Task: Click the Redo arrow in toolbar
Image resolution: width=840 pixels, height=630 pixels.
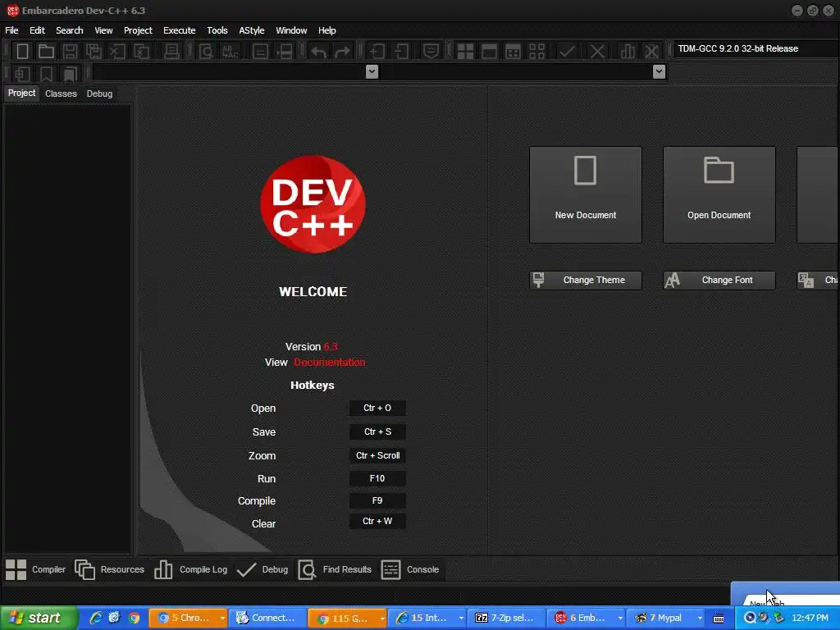Action: pos(342,52)
